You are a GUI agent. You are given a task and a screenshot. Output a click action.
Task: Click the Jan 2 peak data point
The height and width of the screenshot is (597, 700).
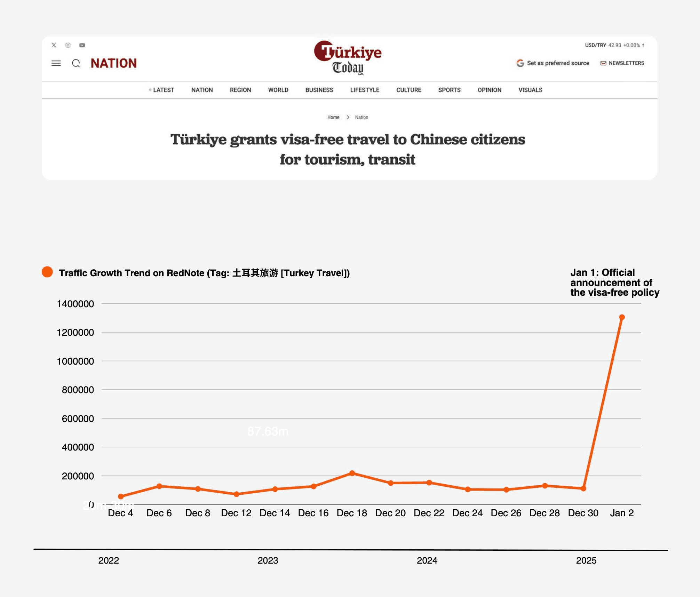pos(622,317)
